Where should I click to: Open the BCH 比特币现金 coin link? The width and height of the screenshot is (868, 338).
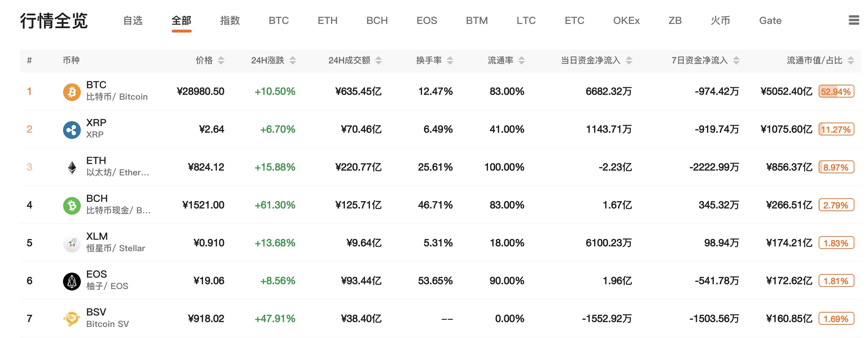(x=118, y=204)
